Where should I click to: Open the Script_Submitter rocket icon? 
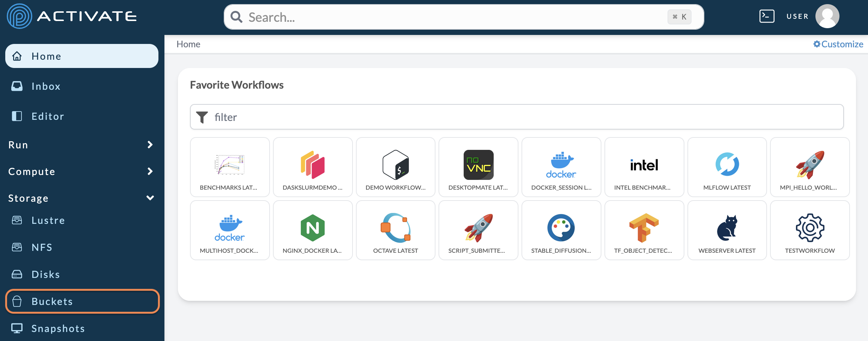pyautogui.click(x=479, y=228)
